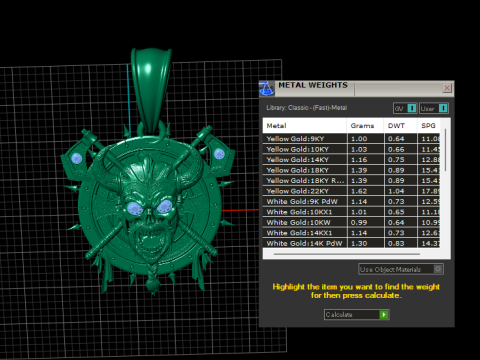Viewport: 480px width, 360px height.
Task: Click the Grams column header
Action: click(365, 126)
